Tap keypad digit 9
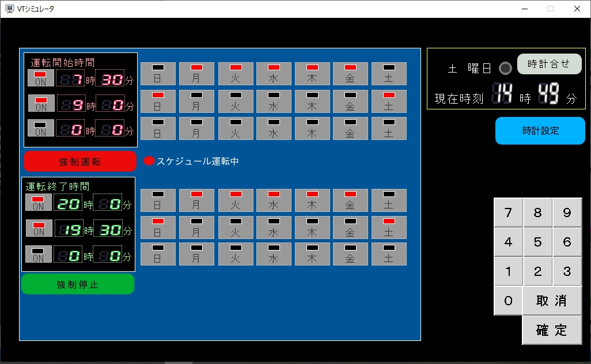Screen dimensions: 591x364 point(567,213)
